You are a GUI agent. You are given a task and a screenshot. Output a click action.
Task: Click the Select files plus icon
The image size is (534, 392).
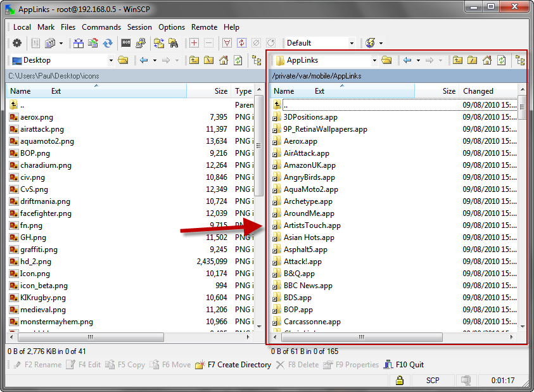(x=194, y=43)
